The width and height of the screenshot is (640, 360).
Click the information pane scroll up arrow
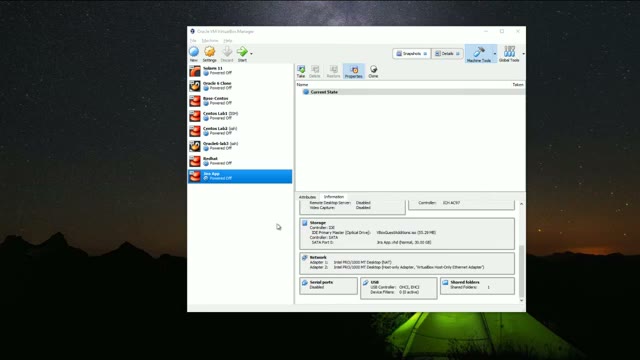(x=521, y=204)
